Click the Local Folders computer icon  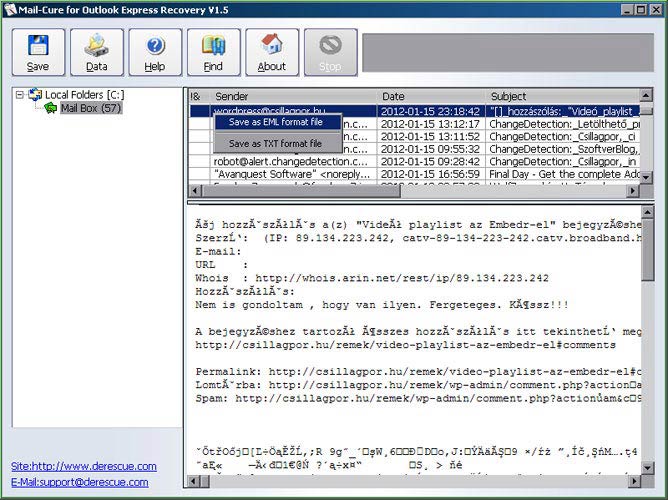point(35,95)
